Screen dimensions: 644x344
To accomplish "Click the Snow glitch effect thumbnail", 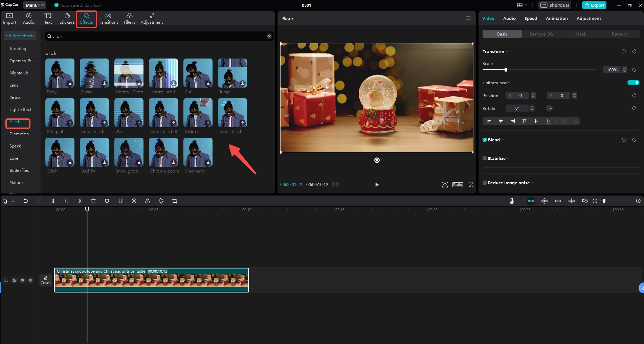I will point(129,152).
